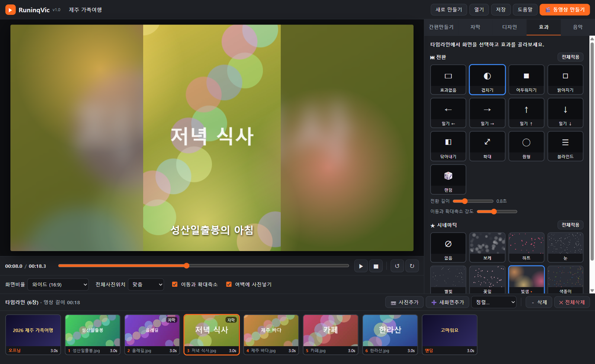Pick the 랜덤 dice transition
The image size is (595, 364).
pos(448,179)
